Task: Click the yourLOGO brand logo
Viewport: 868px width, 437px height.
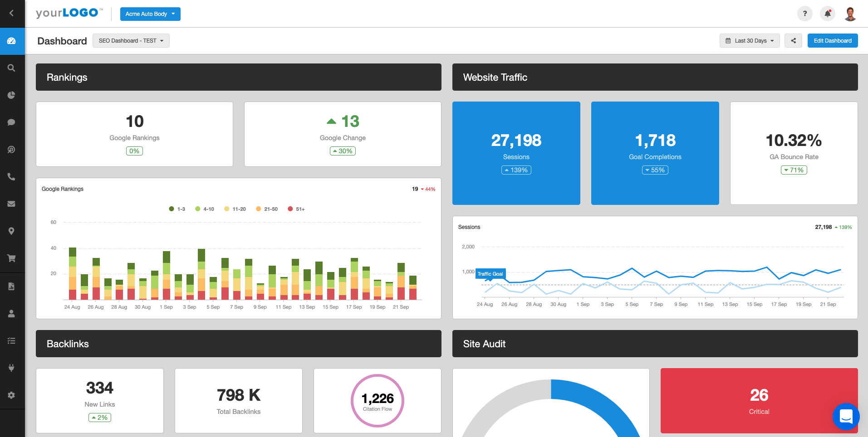Action: pyautogui.click(x=69, y=13)
